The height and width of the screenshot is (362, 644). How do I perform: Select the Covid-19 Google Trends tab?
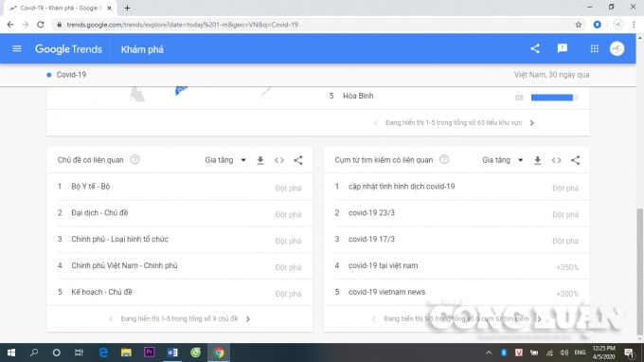click(60, 8)
